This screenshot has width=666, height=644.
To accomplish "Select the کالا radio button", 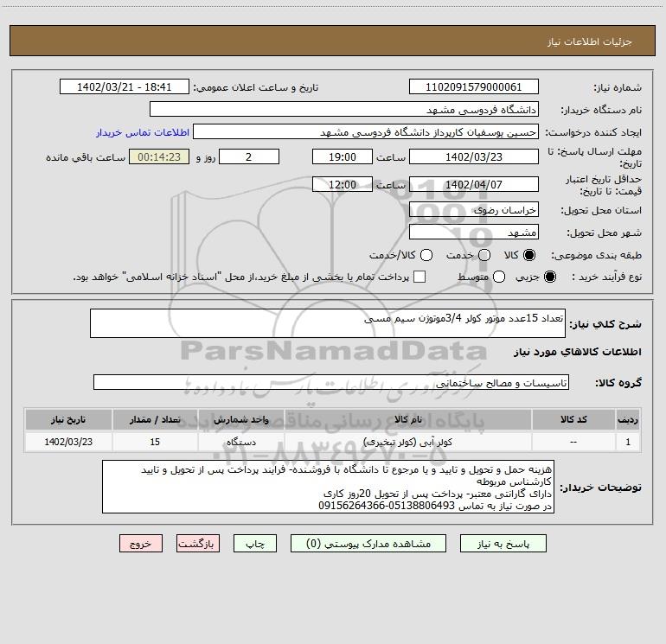I will 529,255.
